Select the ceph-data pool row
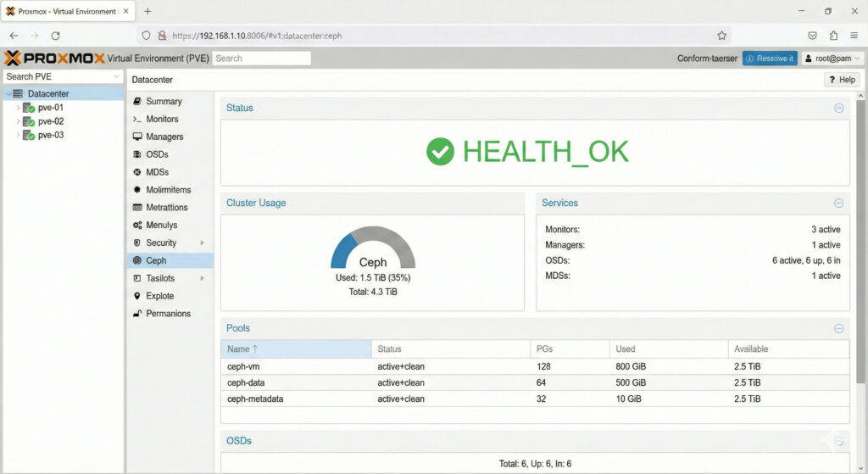The height and width of the screenshot is (474, 868). click(x=535, y=382)
